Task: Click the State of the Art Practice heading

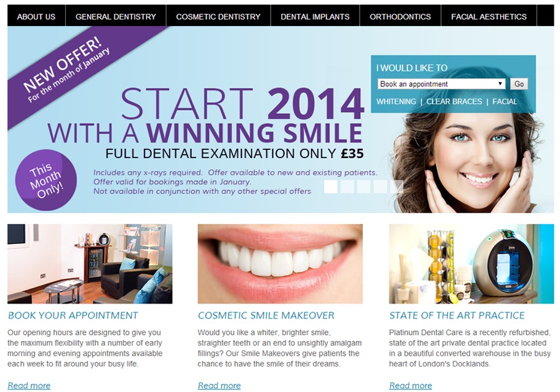Action: click(457, 315)
